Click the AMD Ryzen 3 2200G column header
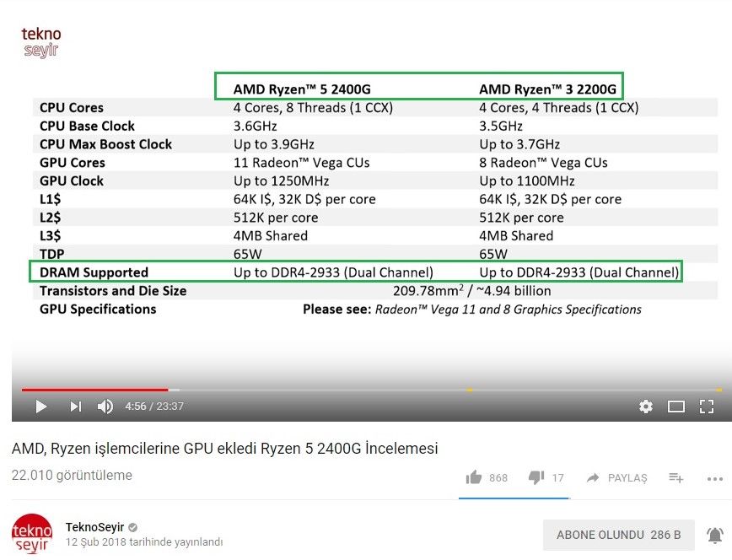Image resolution: width=732 pixels, height=560 pixels. click(547, 89)
